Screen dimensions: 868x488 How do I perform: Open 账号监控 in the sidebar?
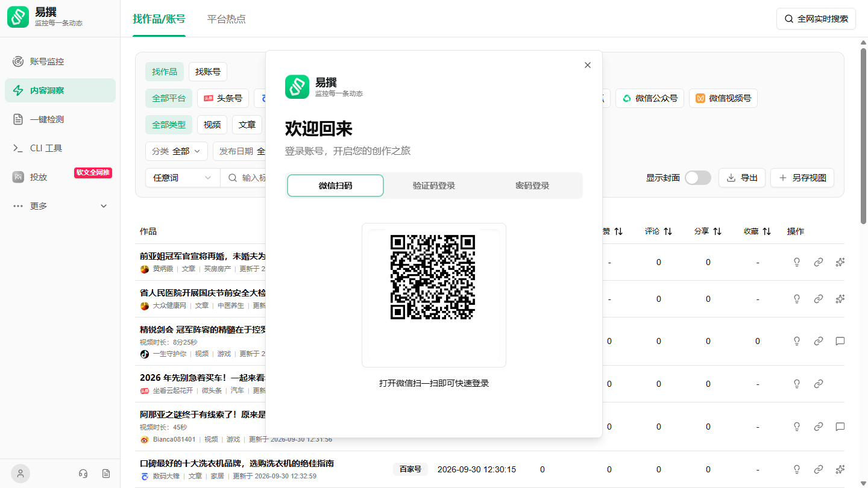pos(60,61)
